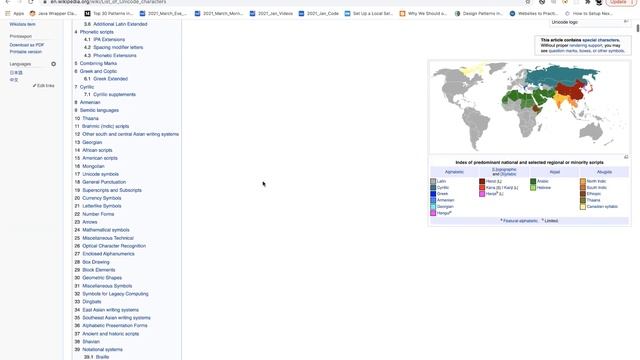Click the rendering support link

tap(586, 45)
